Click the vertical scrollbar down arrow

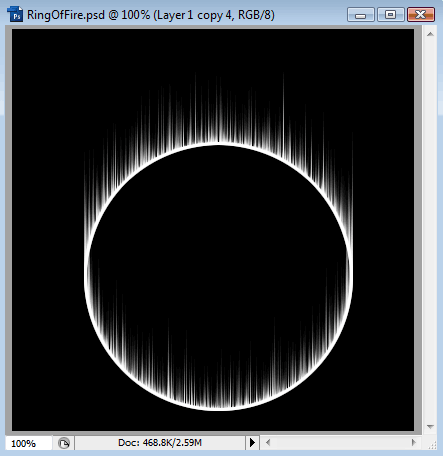tap(430, 427)
